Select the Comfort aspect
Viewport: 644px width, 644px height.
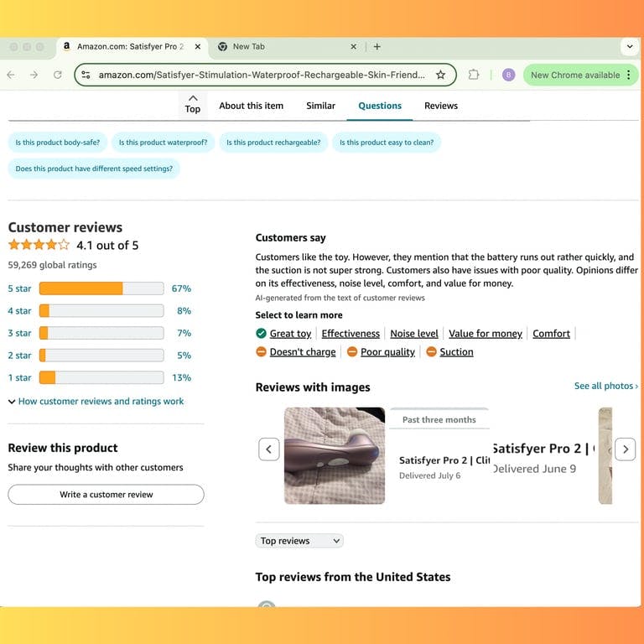(551, 334)
